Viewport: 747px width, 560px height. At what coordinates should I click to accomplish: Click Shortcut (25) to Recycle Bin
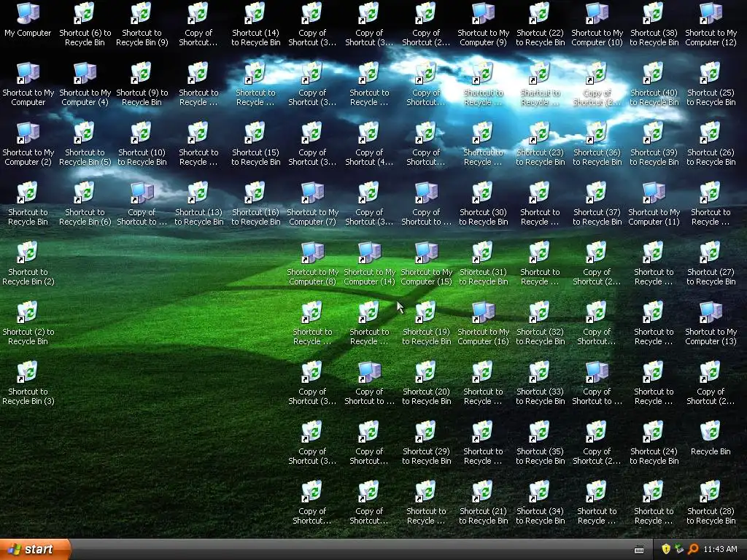click(711, 85)
